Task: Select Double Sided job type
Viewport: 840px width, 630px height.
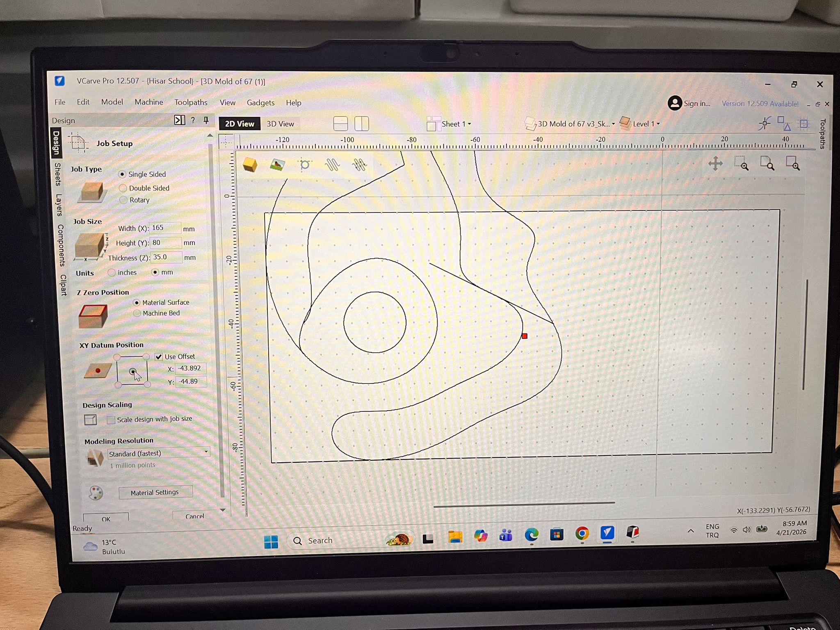Action: pyautogui.click(x=123, y=188)
